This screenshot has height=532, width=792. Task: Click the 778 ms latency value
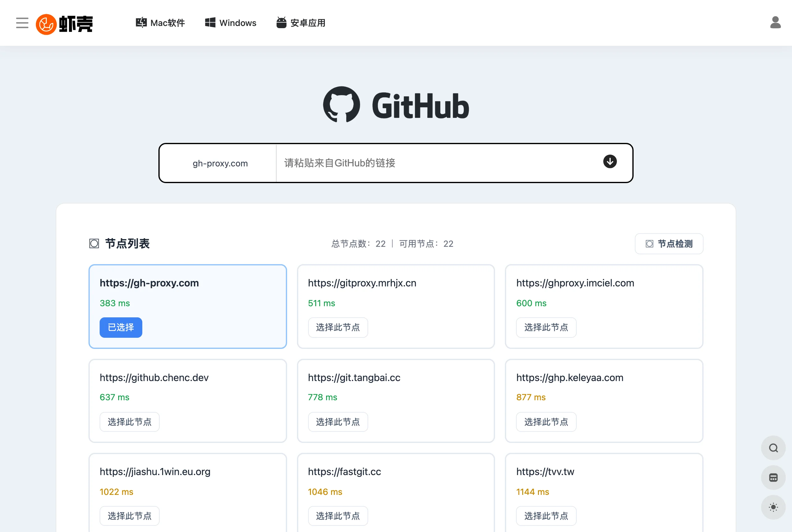(x=322, y=397)
